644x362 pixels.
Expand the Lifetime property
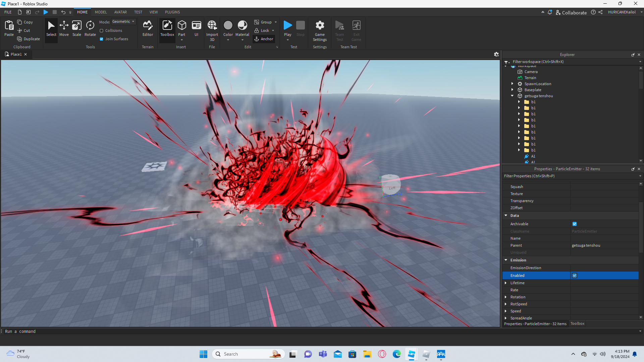tap(506, 283)
